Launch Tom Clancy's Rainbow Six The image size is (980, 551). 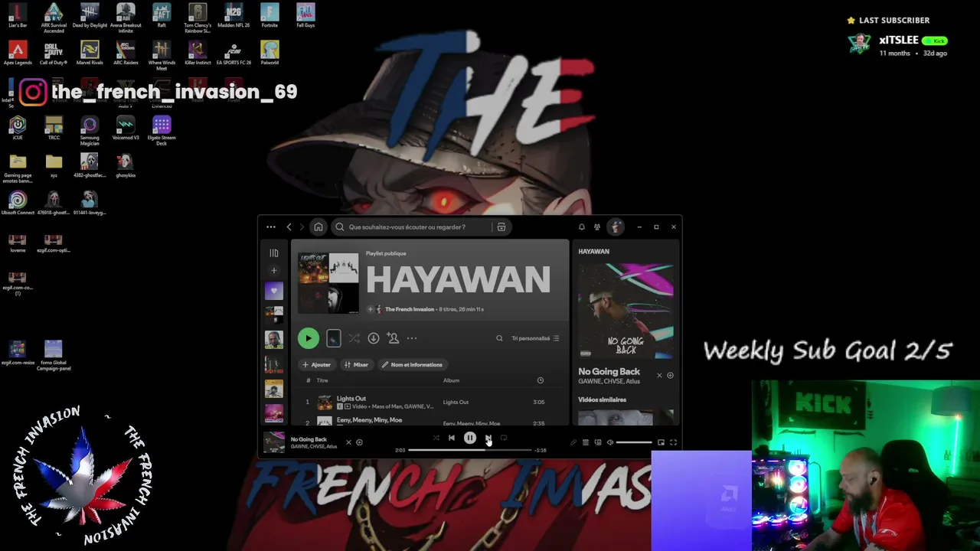[x=198, y=18]
